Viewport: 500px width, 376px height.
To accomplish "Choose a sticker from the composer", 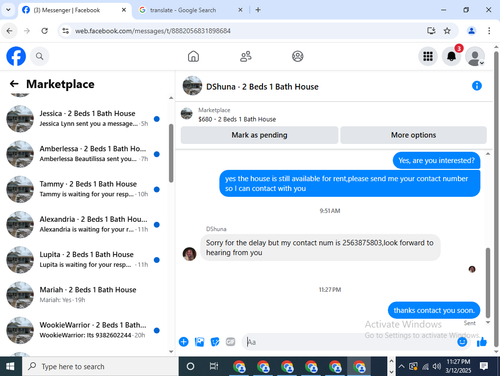I will (215, 342).
